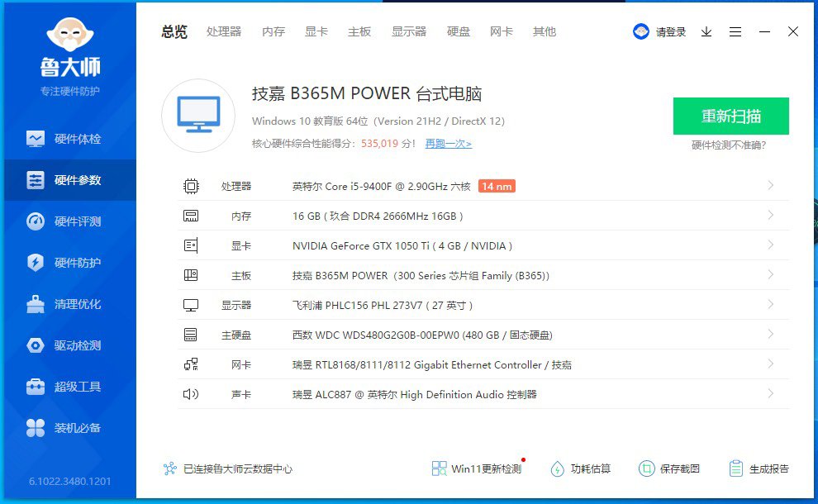818x504 pixels.
Task: Click ALC887 audio controller text
Action: [414, 394]
